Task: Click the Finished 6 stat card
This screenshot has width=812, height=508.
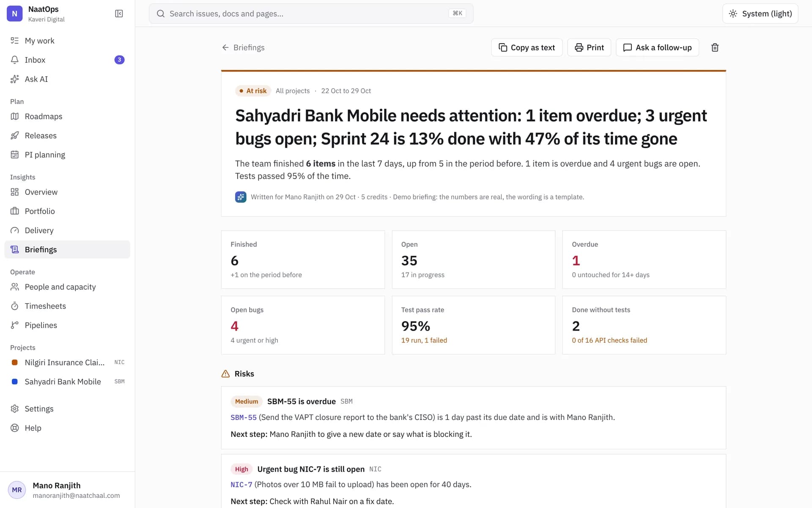Action: (303, 260)
